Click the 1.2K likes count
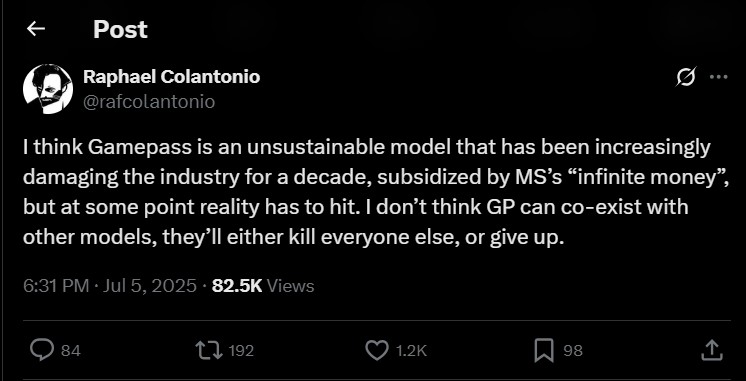This screenshot has width=746, height=381. point(411,351)
